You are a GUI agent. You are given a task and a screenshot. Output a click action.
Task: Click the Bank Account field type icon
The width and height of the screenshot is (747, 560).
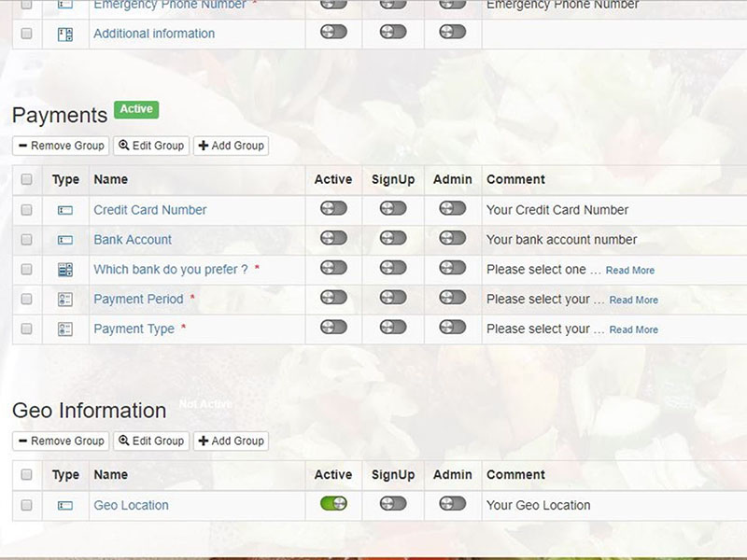pos(65,240)
